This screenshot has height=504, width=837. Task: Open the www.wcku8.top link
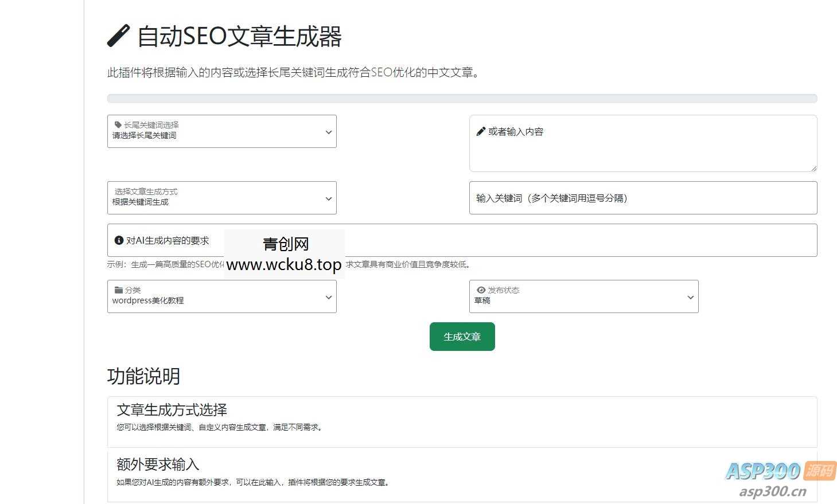point(283,265)
